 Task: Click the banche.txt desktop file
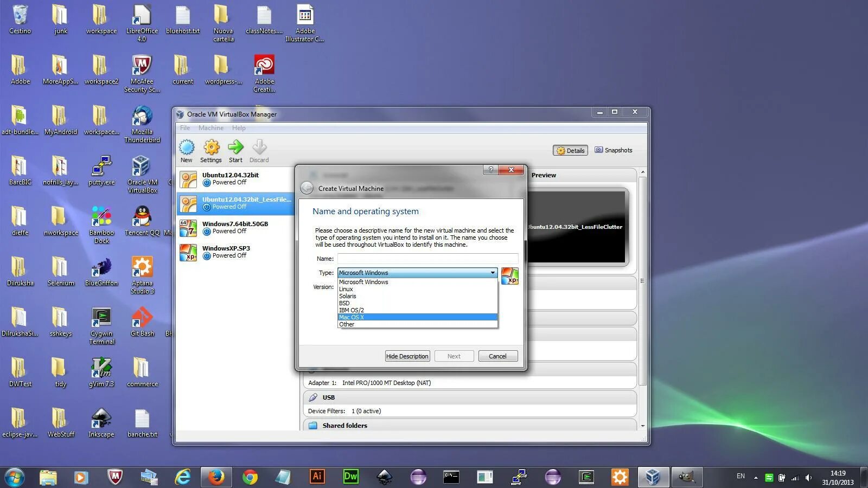click(x=142, y=423)
